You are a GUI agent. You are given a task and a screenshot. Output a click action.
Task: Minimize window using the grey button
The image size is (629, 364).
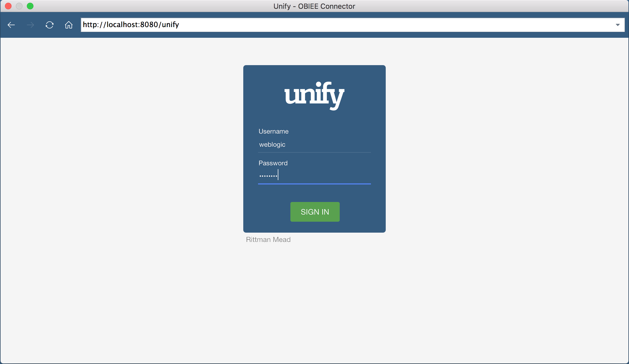tap(19, 6)
